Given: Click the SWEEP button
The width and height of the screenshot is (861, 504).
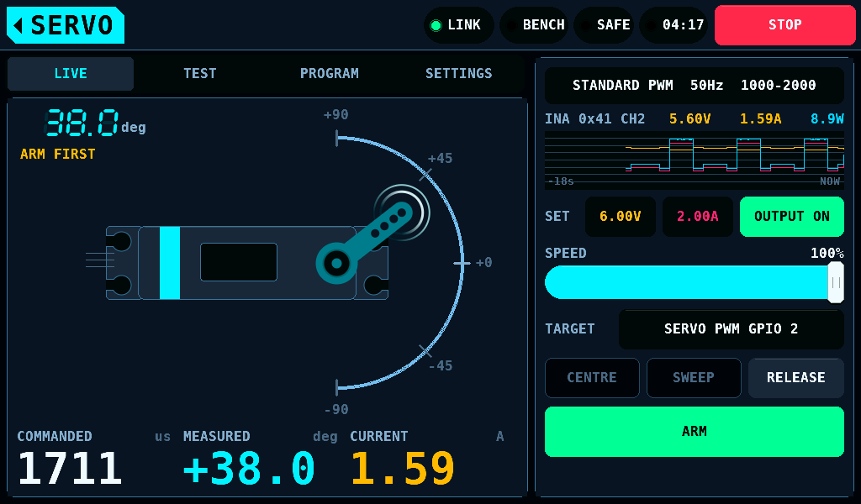Looking at the screenshot, I should (694, 378).
